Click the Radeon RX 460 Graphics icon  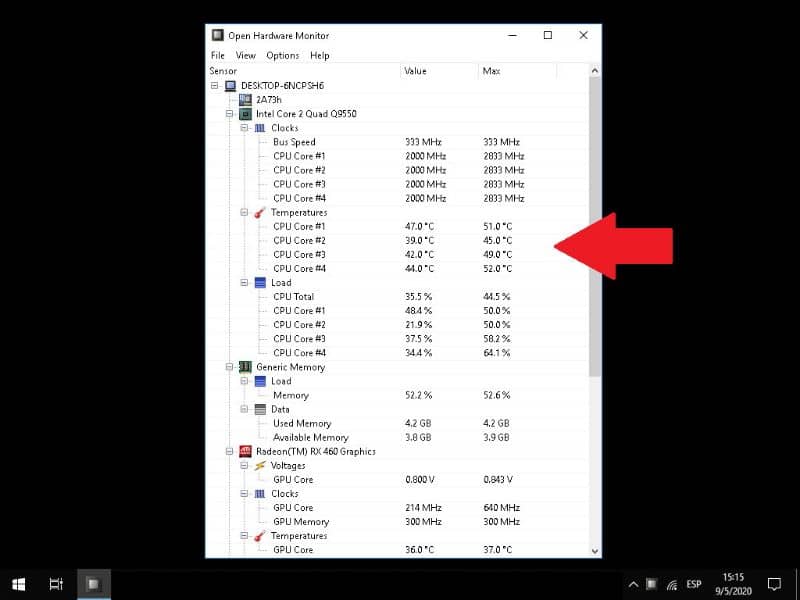click(245, 452)
